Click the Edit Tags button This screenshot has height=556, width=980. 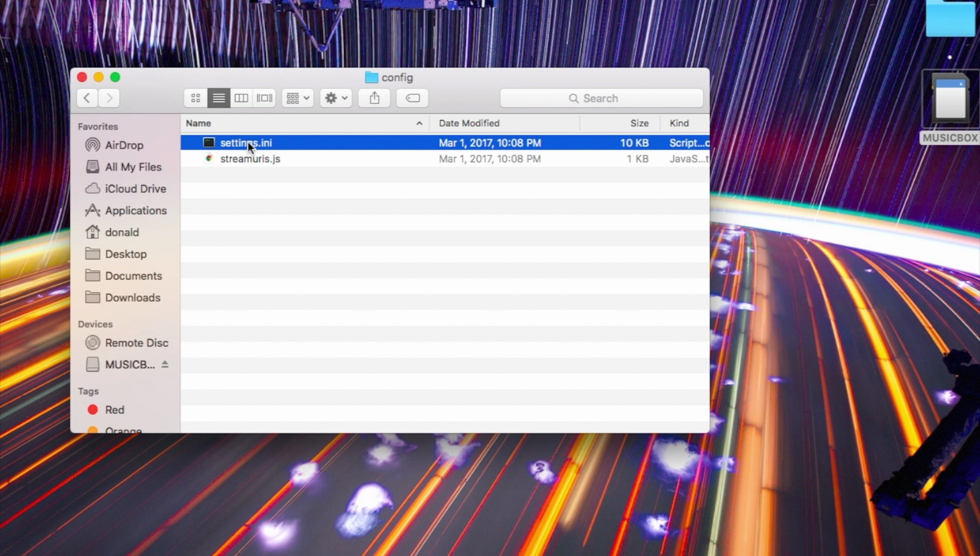[x=412, y=98]
